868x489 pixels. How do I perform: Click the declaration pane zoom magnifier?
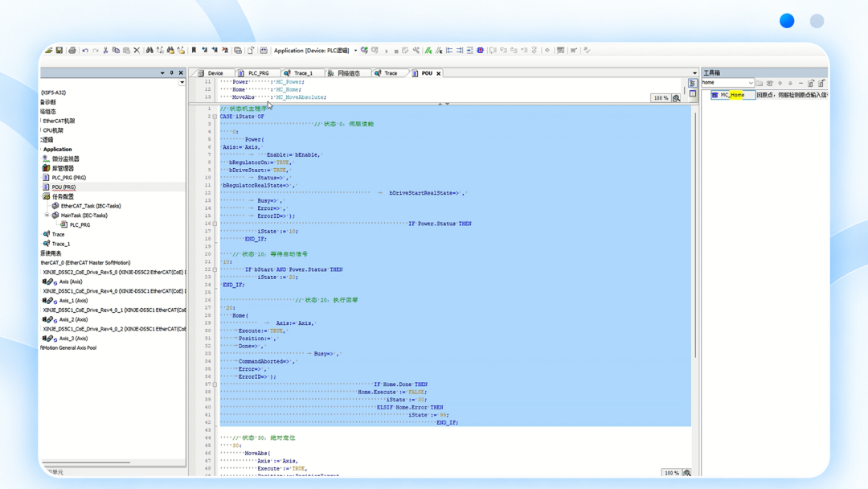pos(677,98)
